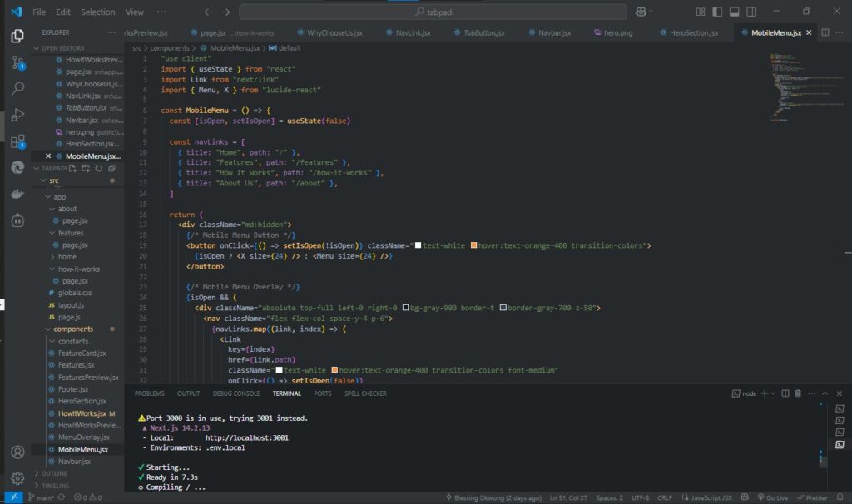Kill the terminal with the trash icon
This screenshot has height=504, width=852.
tap(798, 393)
